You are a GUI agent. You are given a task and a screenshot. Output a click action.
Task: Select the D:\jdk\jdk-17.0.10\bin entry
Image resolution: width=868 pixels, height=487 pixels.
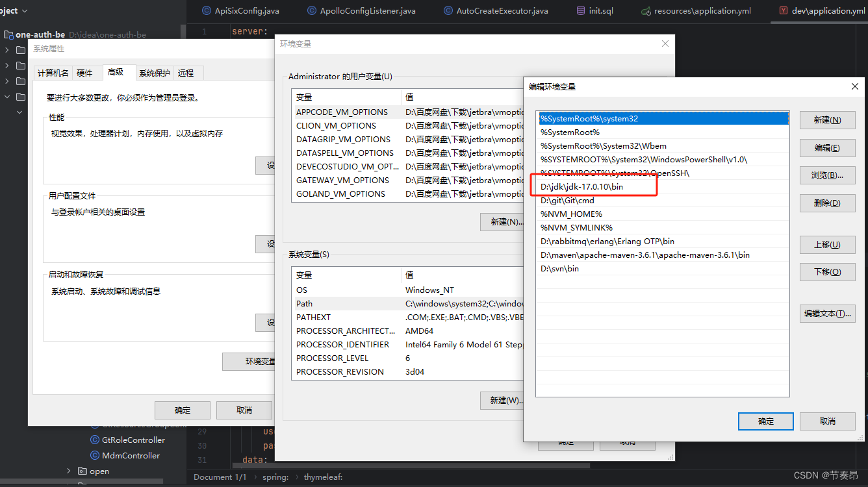click(663, 186)
